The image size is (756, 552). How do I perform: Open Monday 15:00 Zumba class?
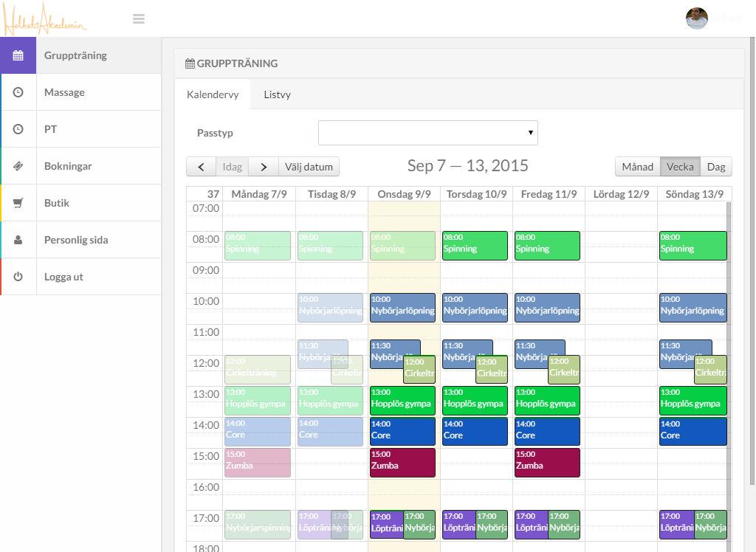[258, 463]
